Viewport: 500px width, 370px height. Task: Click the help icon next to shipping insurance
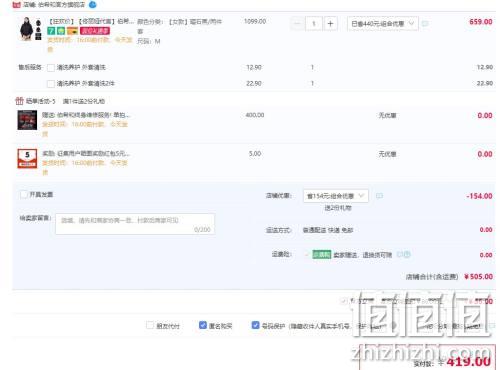407,254
